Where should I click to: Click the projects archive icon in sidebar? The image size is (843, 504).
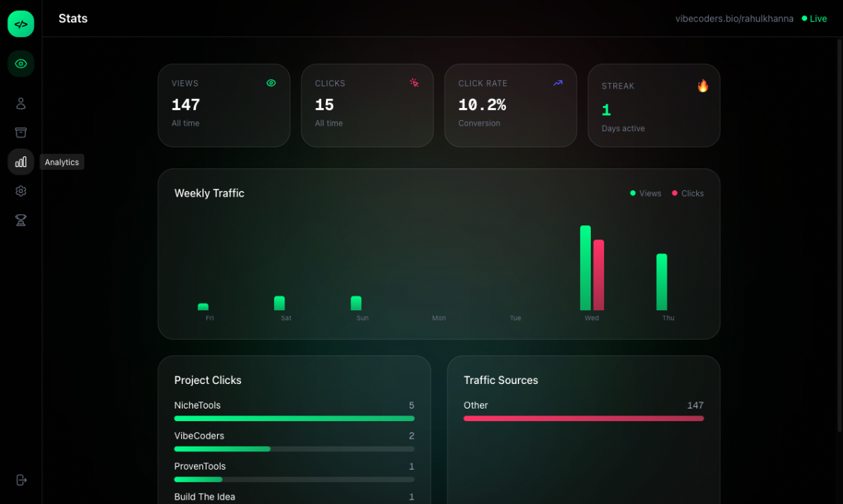20,132
